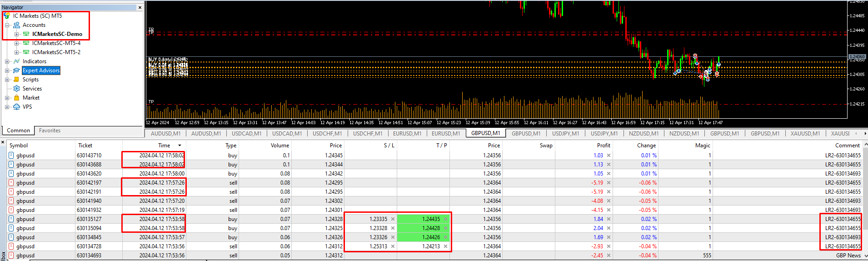Click the stop loss value 1.23326
The image size is (868, 261).
click(378, 237)
